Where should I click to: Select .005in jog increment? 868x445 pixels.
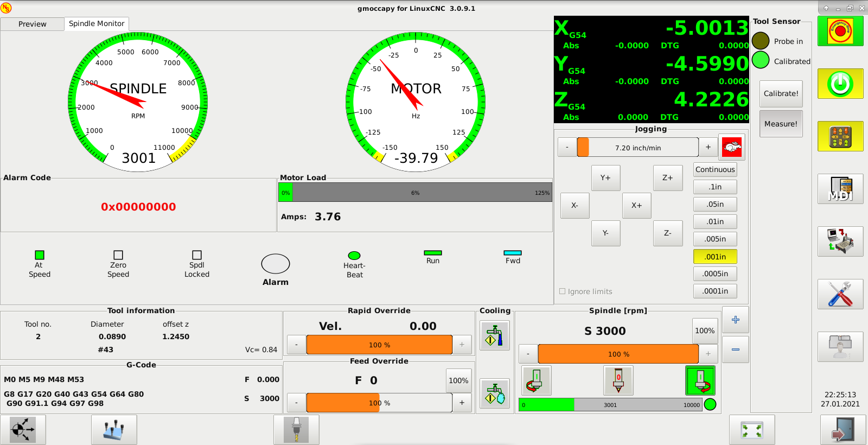point(715,239)
